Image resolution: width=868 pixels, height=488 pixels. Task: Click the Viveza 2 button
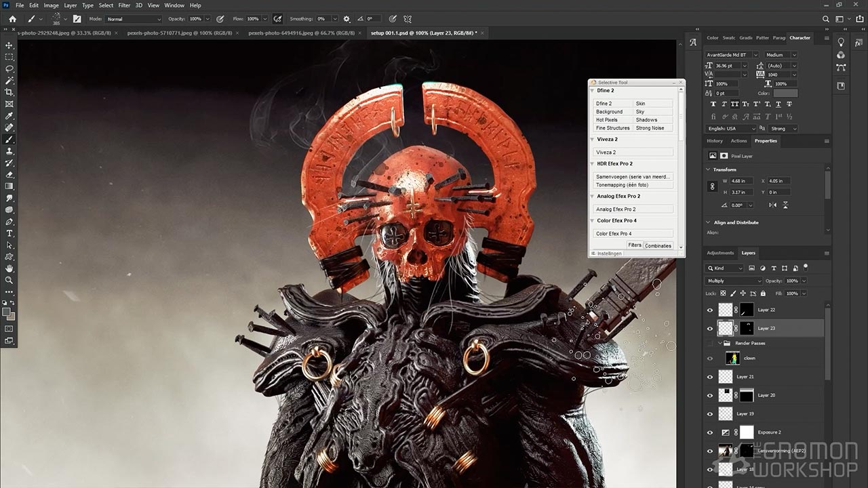coord(633,152)
